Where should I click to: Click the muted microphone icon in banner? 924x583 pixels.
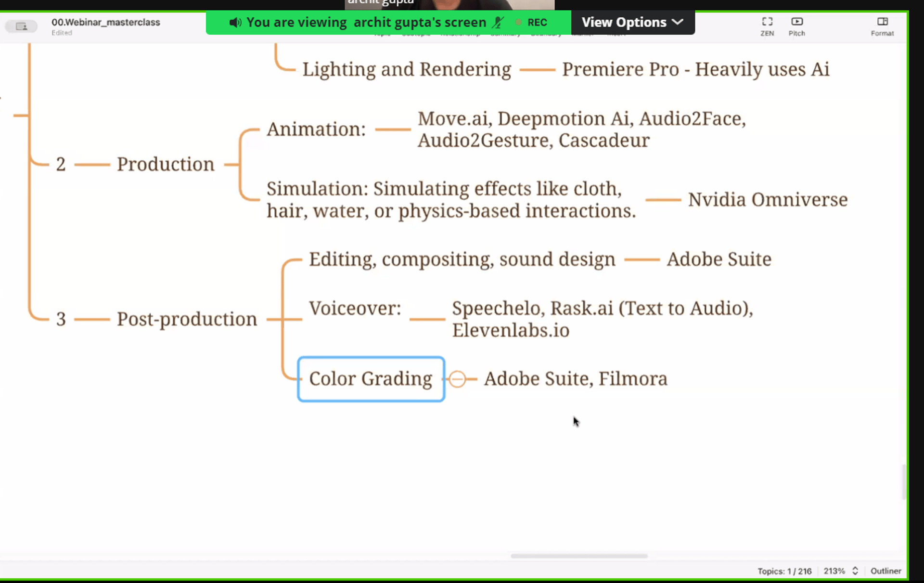498,23
